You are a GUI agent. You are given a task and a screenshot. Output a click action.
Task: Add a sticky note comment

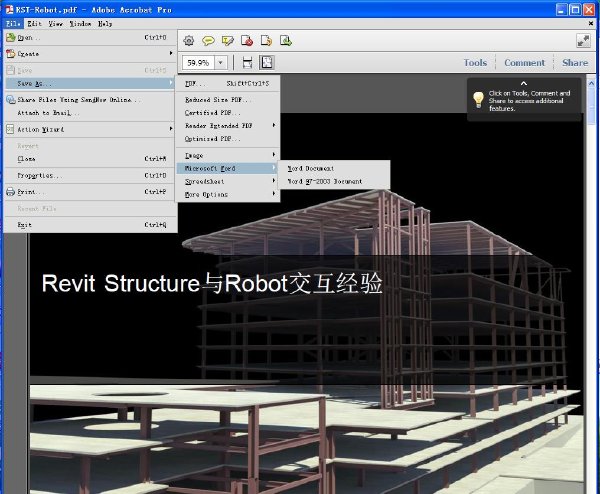pyautogui.click(x=208, y=41)
